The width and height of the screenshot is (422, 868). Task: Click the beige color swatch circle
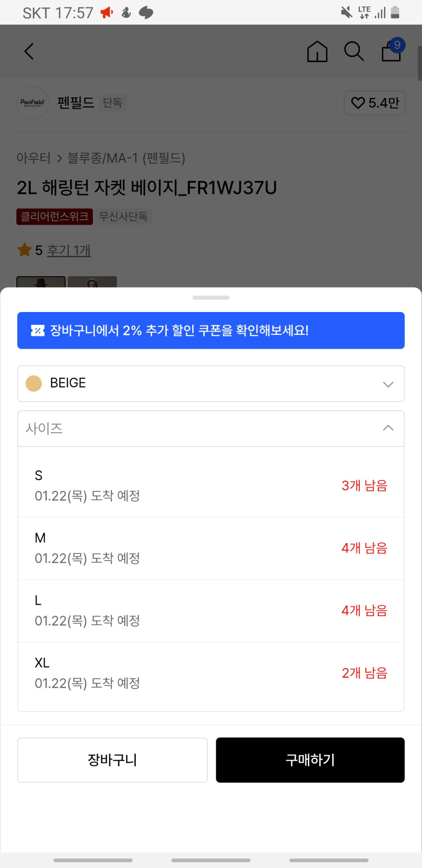click(x=34, y=384)
